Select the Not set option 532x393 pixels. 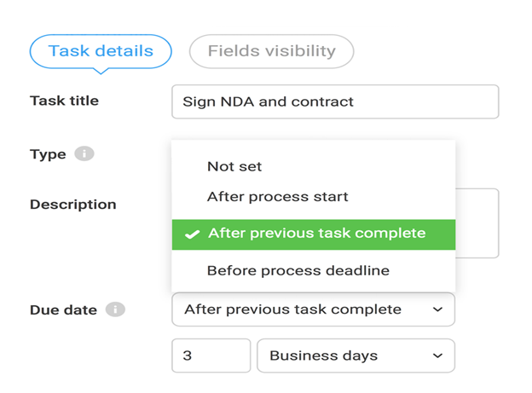click(234, 166)
